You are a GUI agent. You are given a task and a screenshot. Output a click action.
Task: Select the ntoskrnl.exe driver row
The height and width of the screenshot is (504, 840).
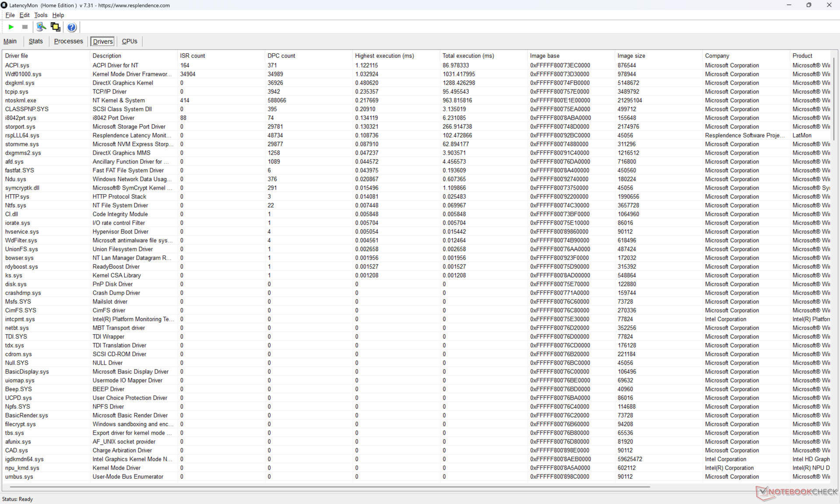(x=21, y=100)
